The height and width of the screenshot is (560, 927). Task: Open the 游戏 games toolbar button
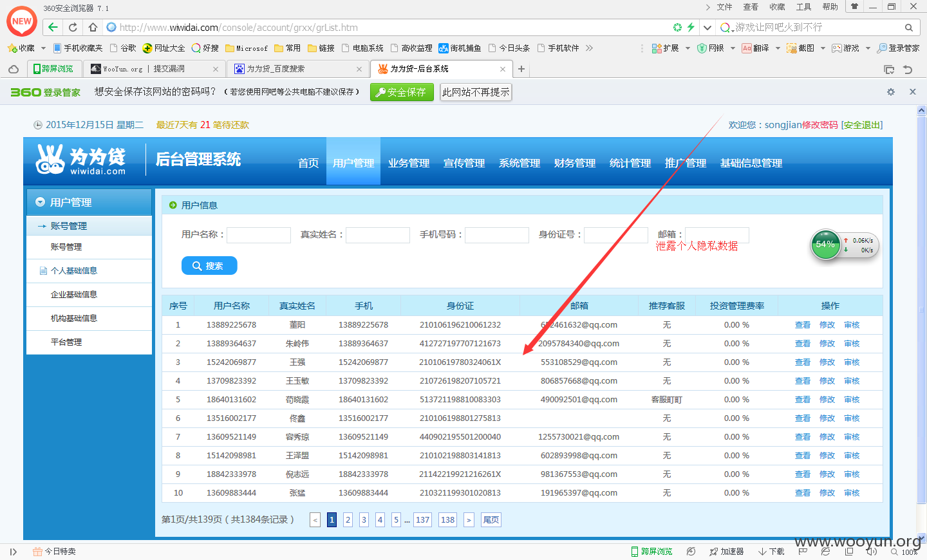pos(846,48)
